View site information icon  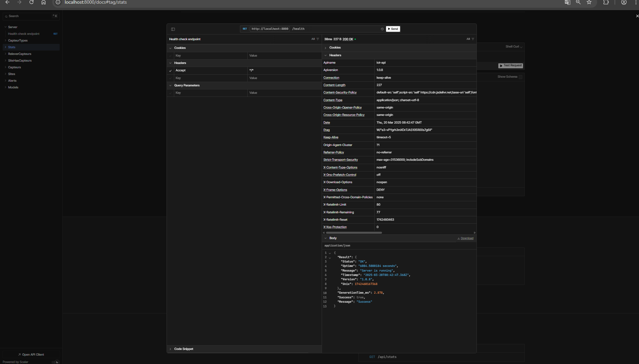coord(58,2)
